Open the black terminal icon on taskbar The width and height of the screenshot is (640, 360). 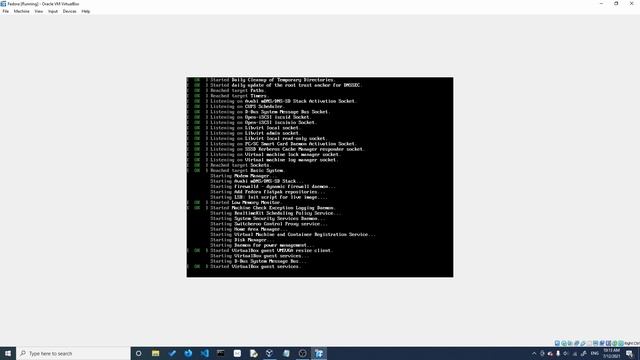pyautogui.click(x=221, y=353)
